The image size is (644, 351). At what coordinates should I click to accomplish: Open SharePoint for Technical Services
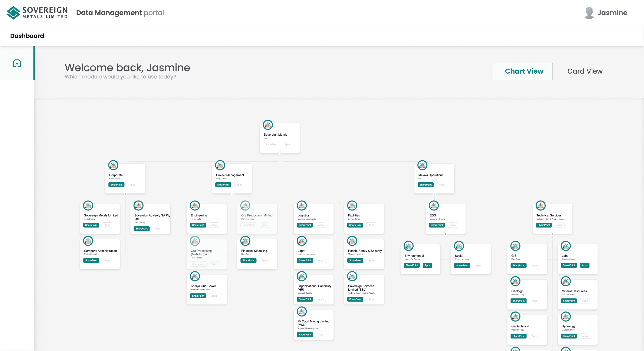[x=544, y=225]
